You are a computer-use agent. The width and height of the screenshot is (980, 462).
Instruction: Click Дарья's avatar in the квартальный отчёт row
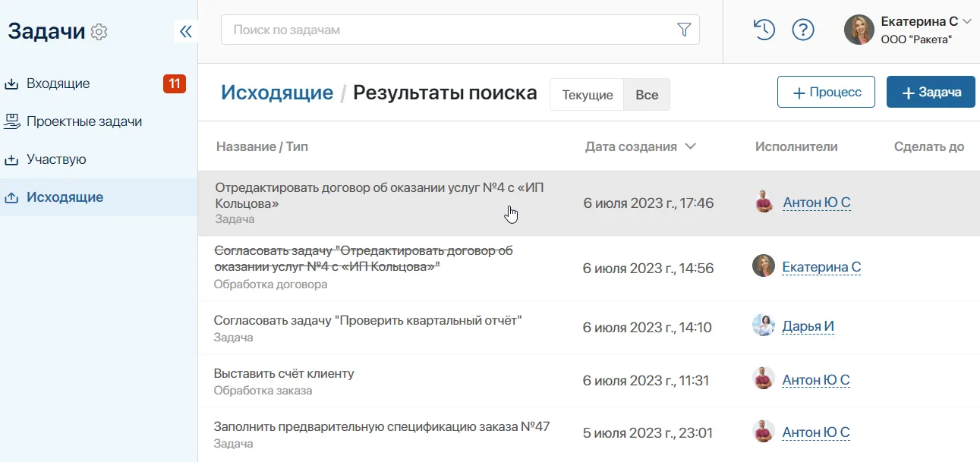pyautogui.click(x=764, y=325)
